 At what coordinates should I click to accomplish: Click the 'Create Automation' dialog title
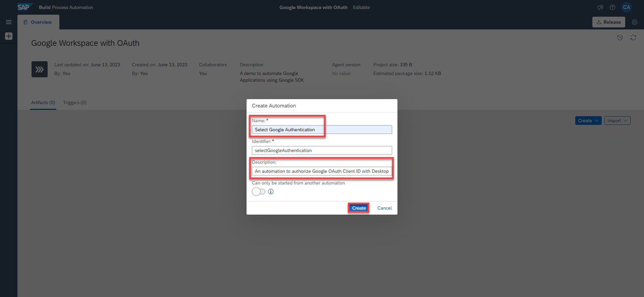coord(274,106)
